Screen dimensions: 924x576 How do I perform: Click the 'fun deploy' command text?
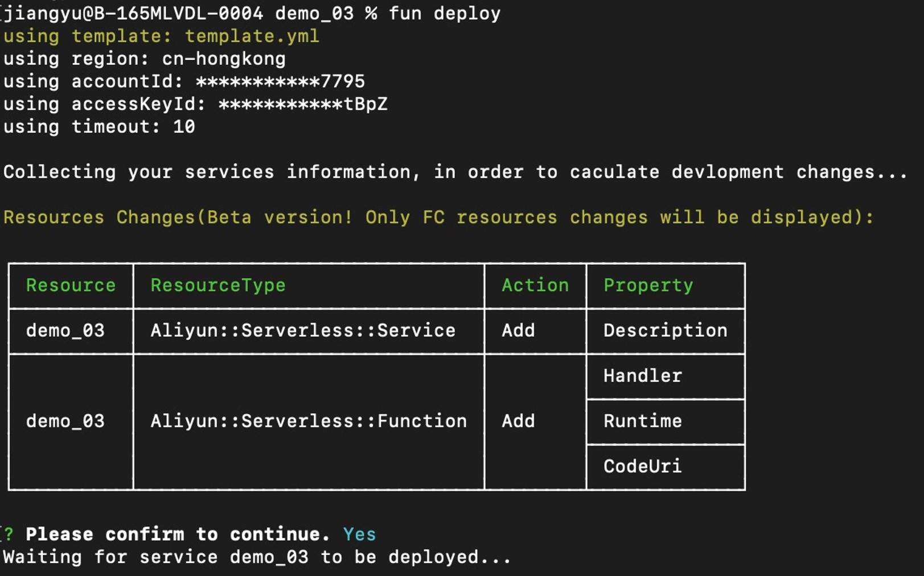tap(444, 13)
